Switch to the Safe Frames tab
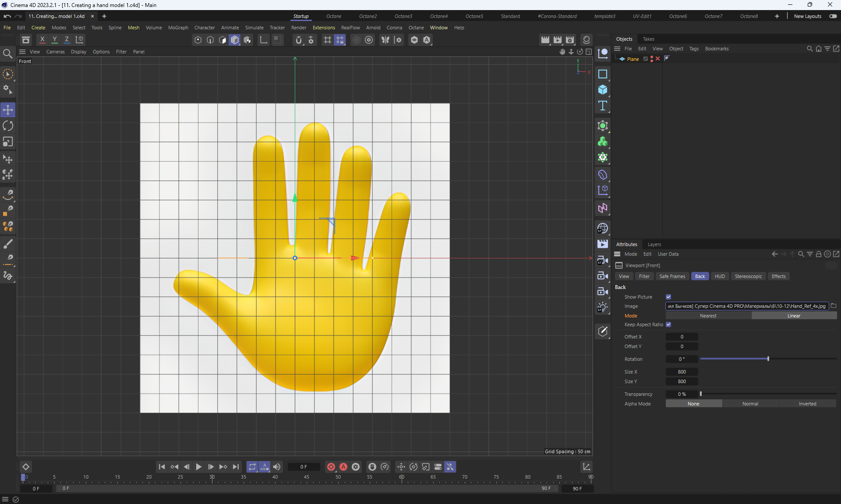Screen dimensions: 841x504 point(672,276)
